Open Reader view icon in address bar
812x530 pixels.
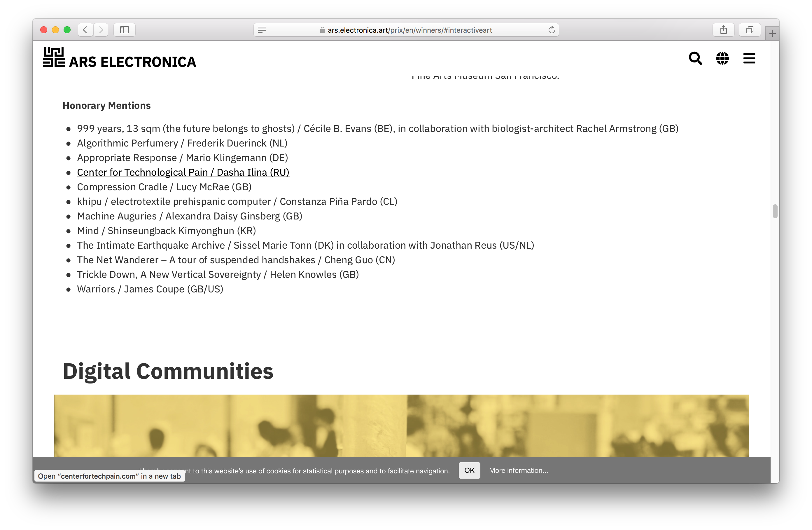point(262,30)
